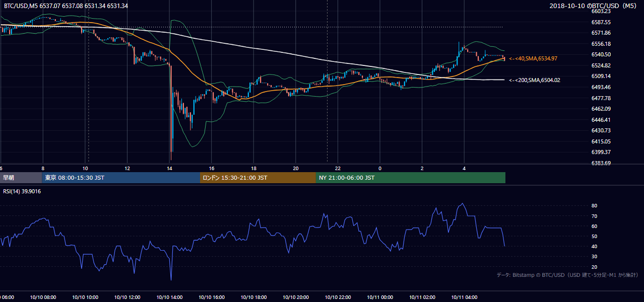The width and height of the screenshot is (644, 302).
Task: Select the 6540.50 price axis label
Action: pyautogui.click(x=601, y=54)
